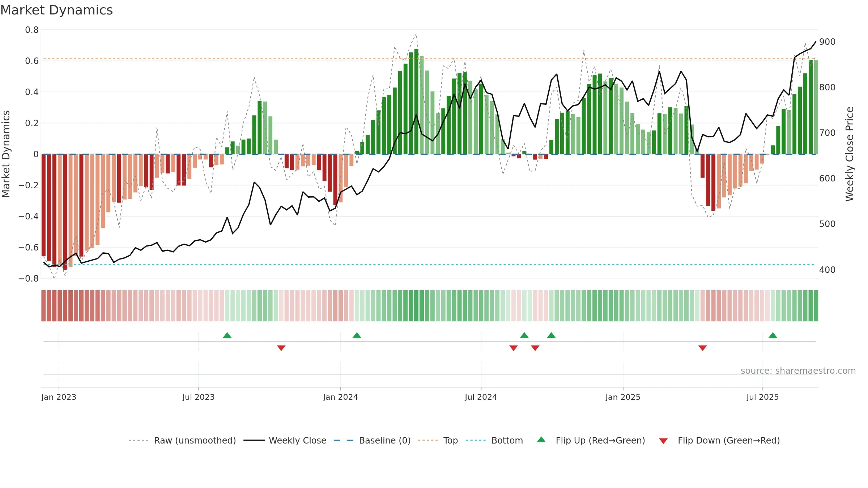The image size is (868, 488).
Task: Click the Jul 2024 x-axis label
Action: pos(481,397)
